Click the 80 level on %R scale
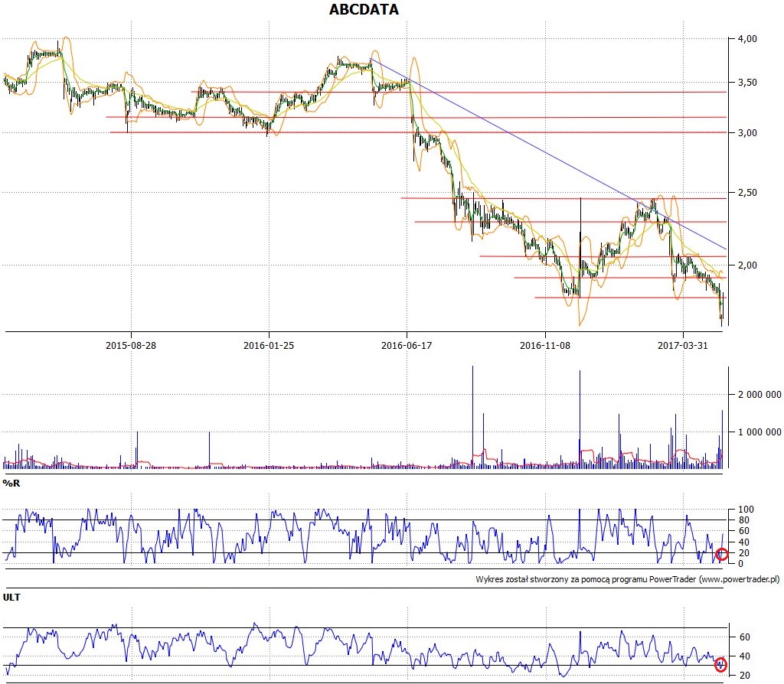Screen dimensions: 784x684 coord(744,520)
